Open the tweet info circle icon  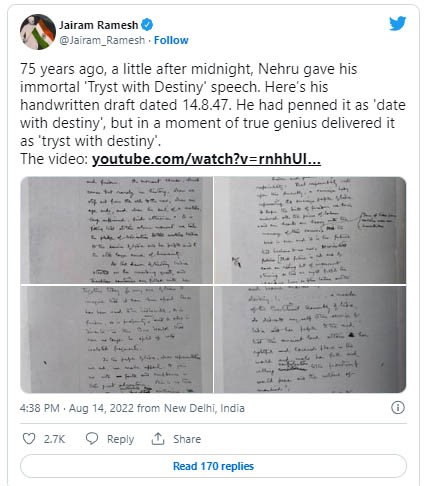pyautogui.click(x=398, y=407)
